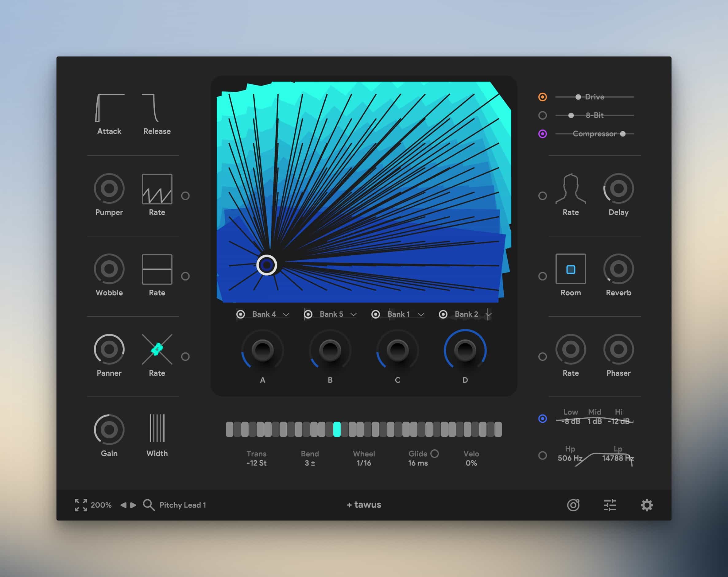Toggle the Drive effect on/off
Screen dimensions: 728x577
(542, 97)
